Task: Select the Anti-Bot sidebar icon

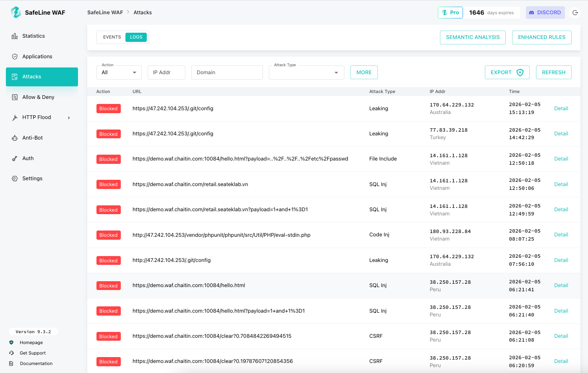Action: pos(14,137)
